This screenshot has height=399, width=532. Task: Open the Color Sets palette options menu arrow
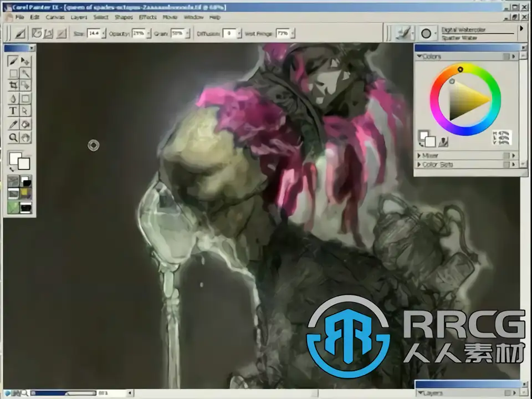pos(514,165)
